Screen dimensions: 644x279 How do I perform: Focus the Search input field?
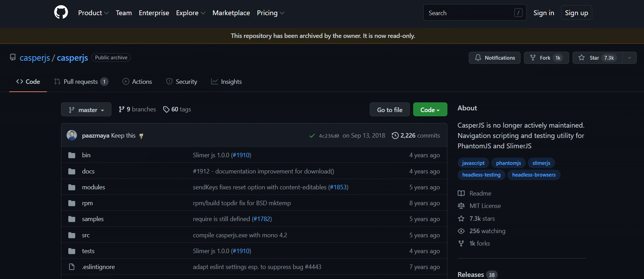point(475,13)
